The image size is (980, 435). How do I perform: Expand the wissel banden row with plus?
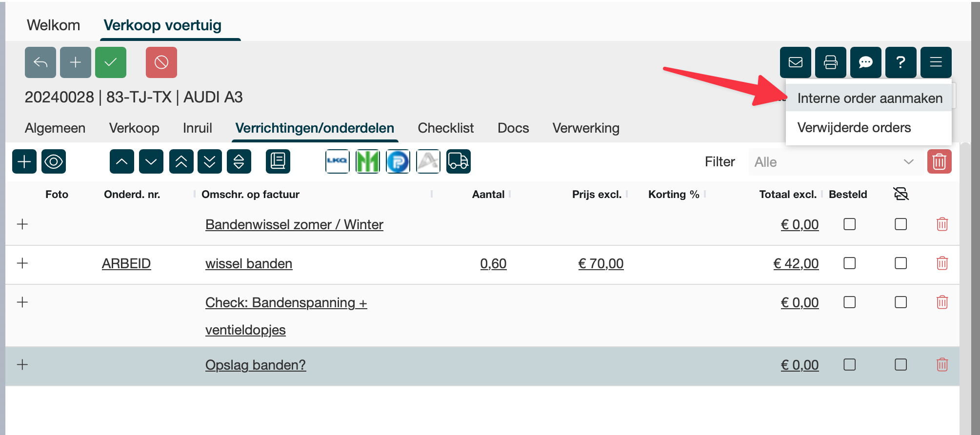coord(22,263)
